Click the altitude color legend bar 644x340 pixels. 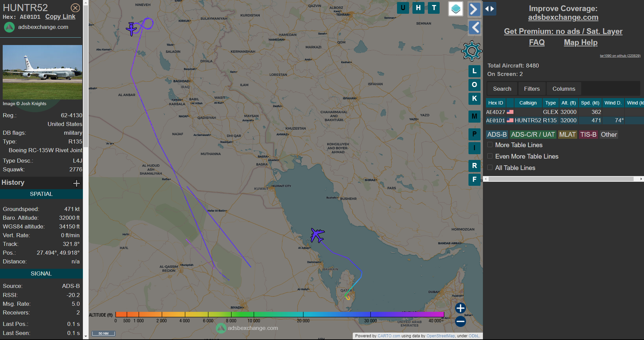(x=280, y=314)
